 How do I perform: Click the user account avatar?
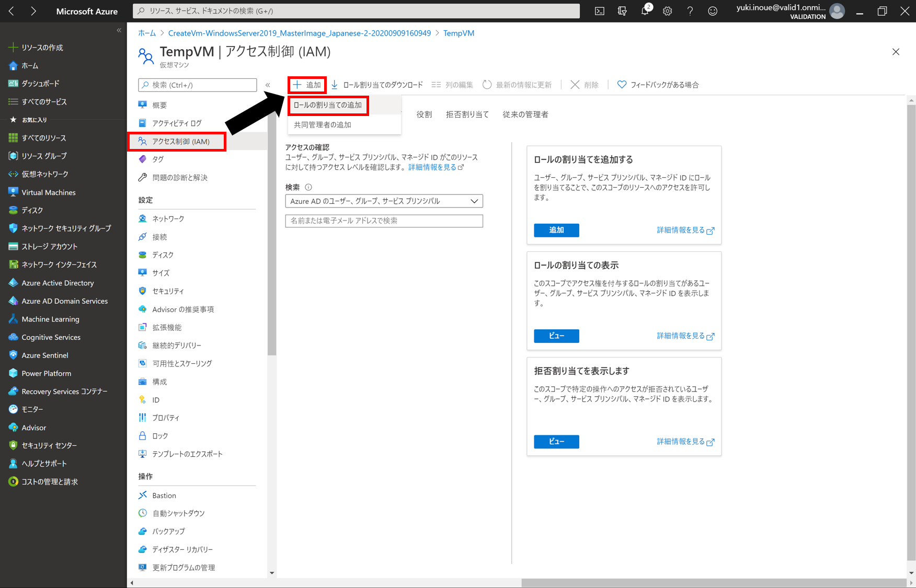[x=837, y=11]
